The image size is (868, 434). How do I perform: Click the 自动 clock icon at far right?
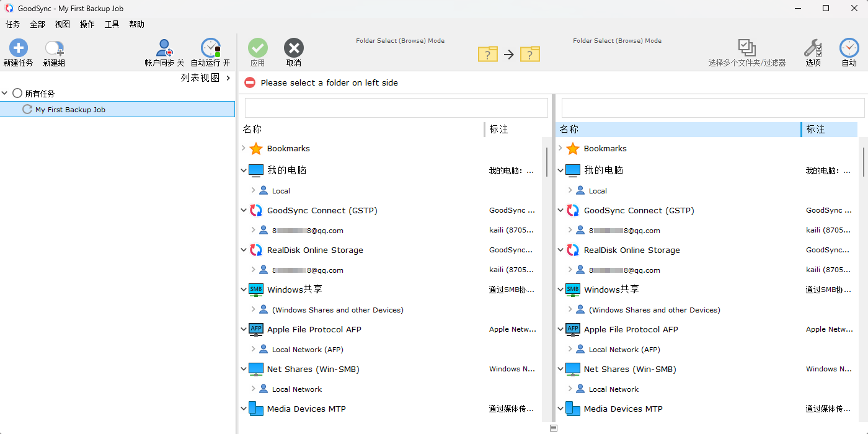(x=849, y=48)
